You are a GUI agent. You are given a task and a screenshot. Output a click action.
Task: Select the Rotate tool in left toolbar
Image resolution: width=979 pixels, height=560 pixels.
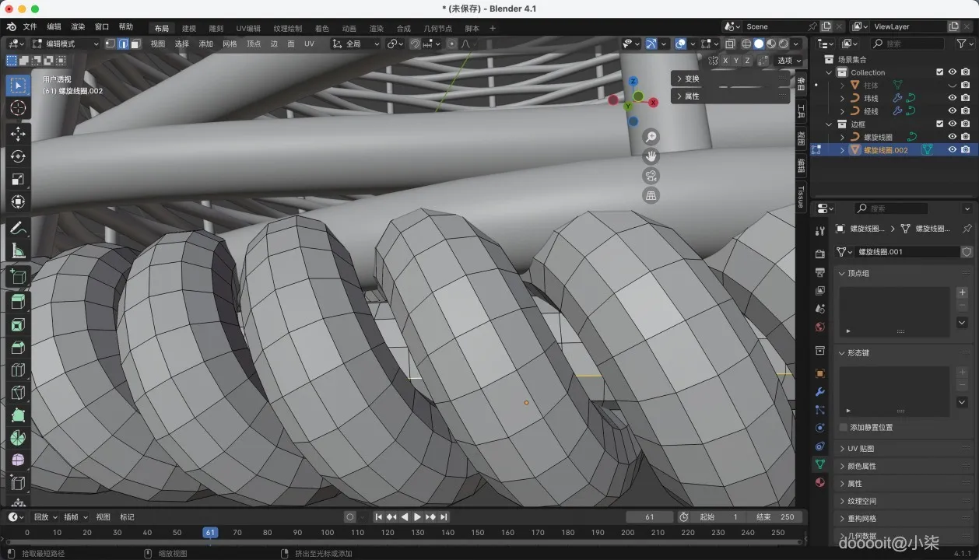[x=18, y=156]
